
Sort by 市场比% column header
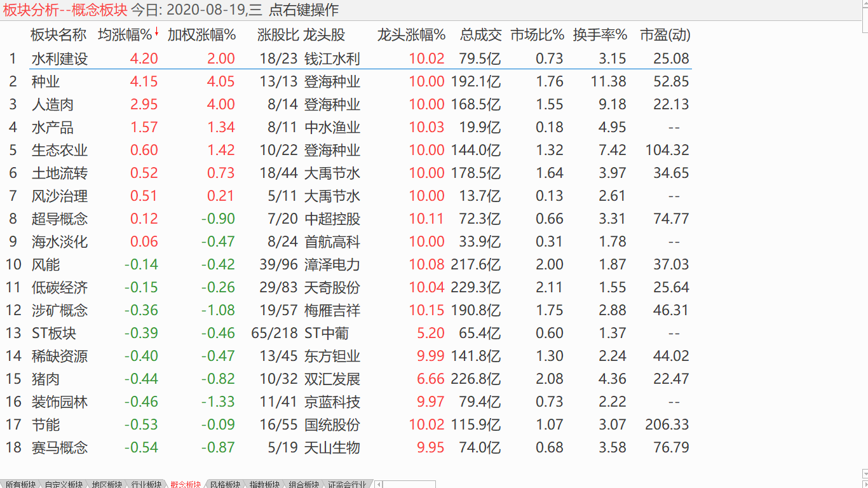[x=538, y=35]
